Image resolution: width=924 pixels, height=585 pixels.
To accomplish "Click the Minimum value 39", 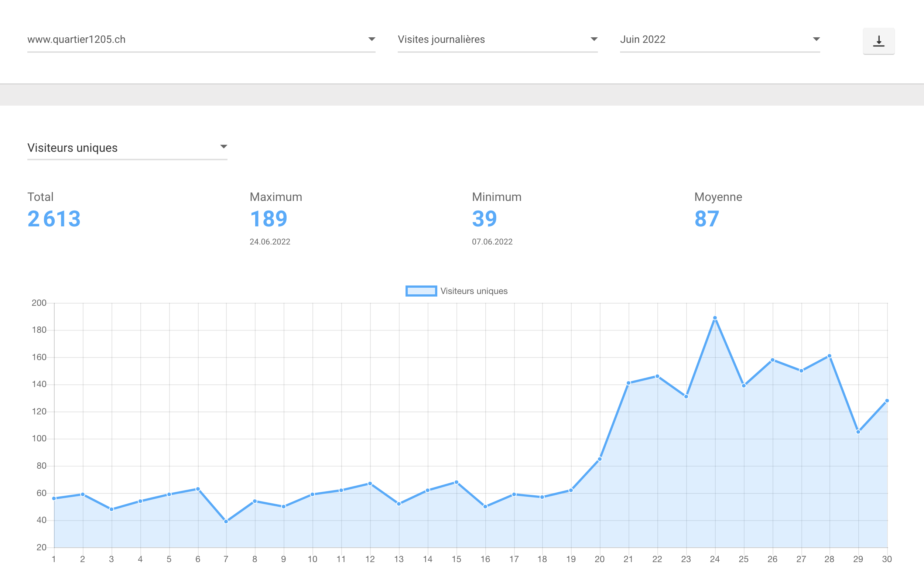I will (x=484, y=219).
